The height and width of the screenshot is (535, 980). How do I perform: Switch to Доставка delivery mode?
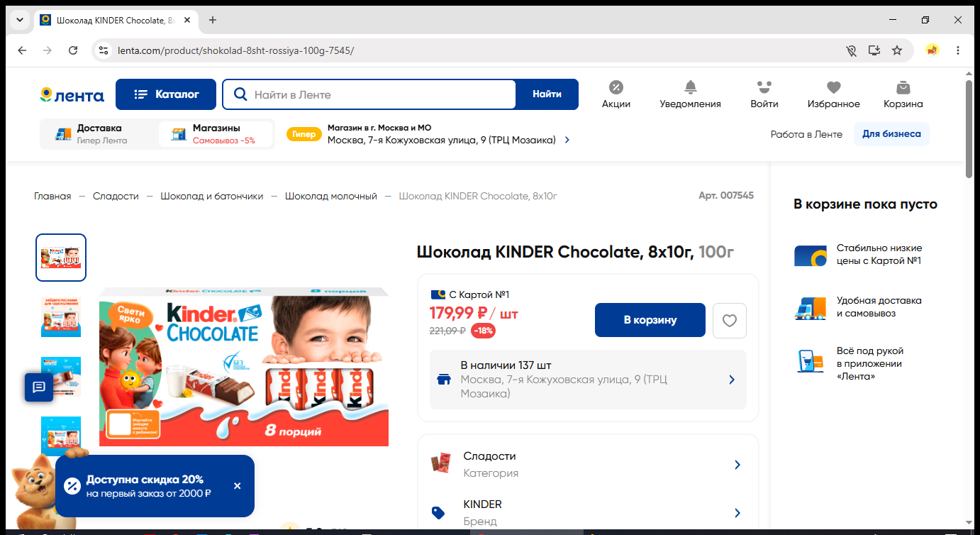click(x=99, y=134)
